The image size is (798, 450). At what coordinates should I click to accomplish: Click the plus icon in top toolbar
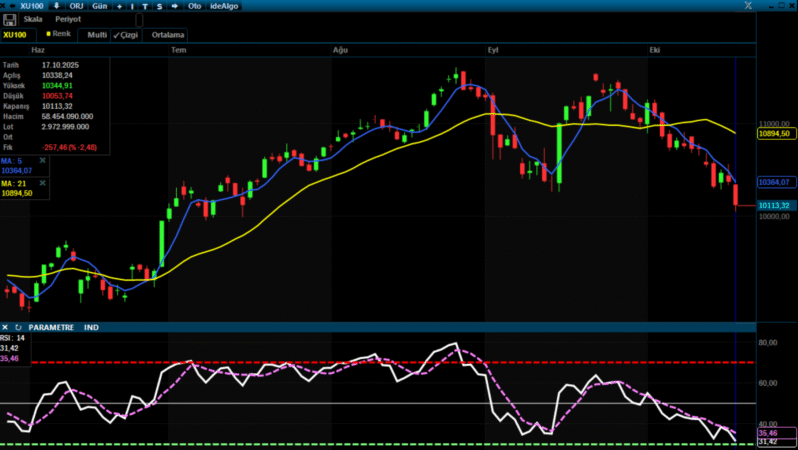coord(119,6)
